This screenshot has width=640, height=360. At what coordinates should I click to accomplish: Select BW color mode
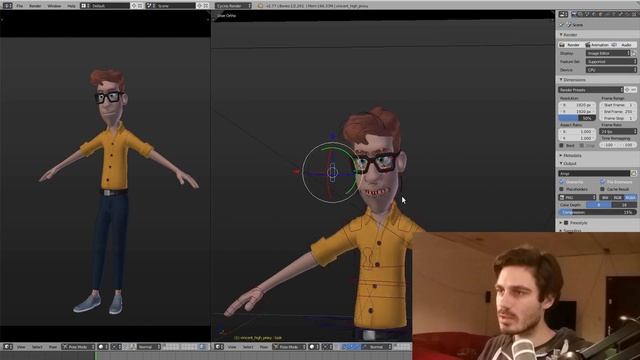(605, 198)
